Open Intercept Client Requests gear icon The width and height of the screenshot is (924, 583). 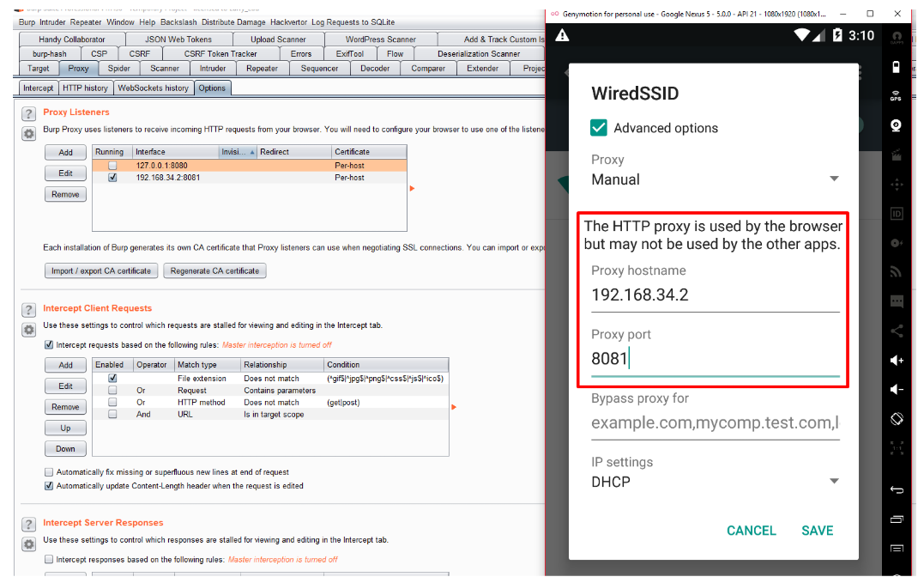click(28, 330)
